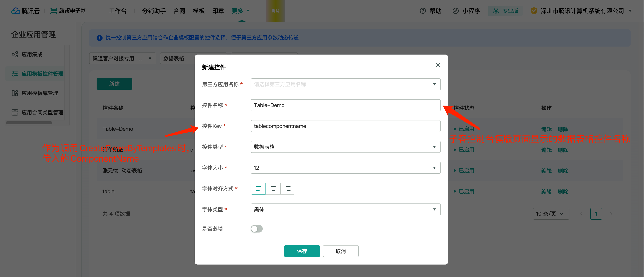Image resolution: width=644 pixels, height=277 pixels.
Task: Expand the 更多 menu
Action: [x=240, y=11]
